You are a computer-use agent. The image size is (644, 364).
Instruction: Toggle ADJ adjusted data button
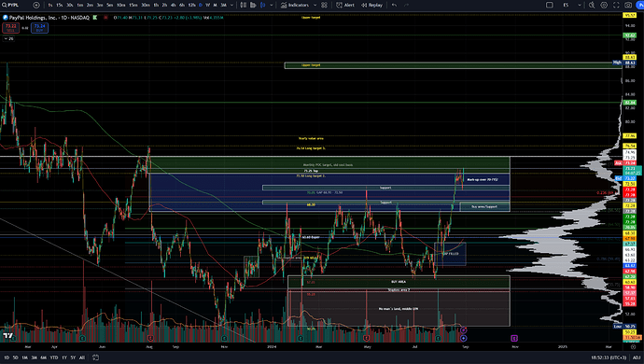point(637,357)
